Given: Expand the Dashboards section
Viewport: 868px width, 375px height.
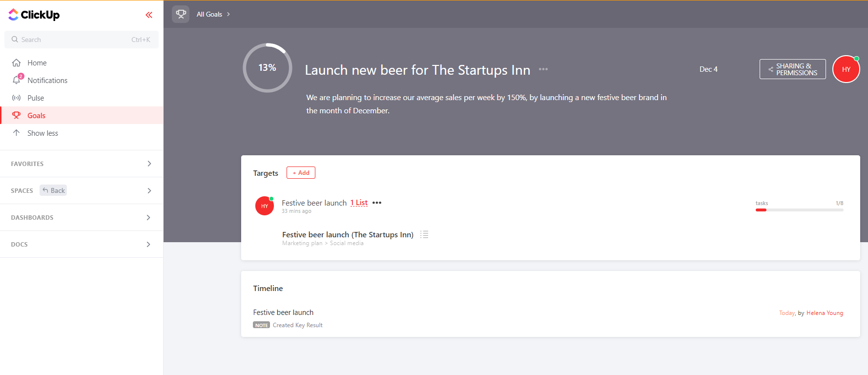Looking at the screenshot, I should click(149, 217).
